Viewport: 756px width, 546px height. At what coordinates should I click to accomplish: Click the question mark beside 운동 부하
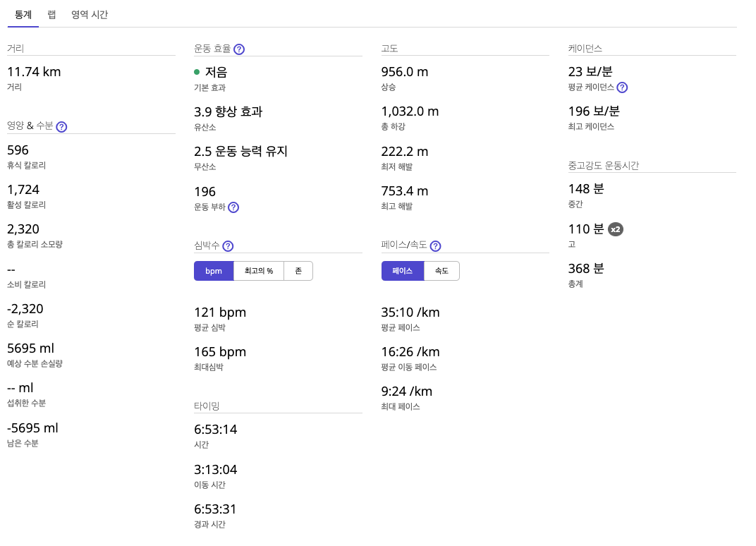pos(233,207)
